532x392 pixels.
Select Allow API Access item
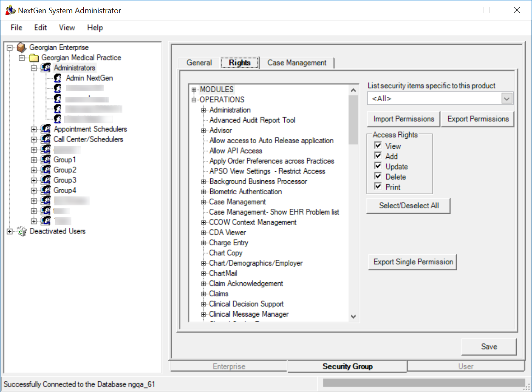click(236, 151)
